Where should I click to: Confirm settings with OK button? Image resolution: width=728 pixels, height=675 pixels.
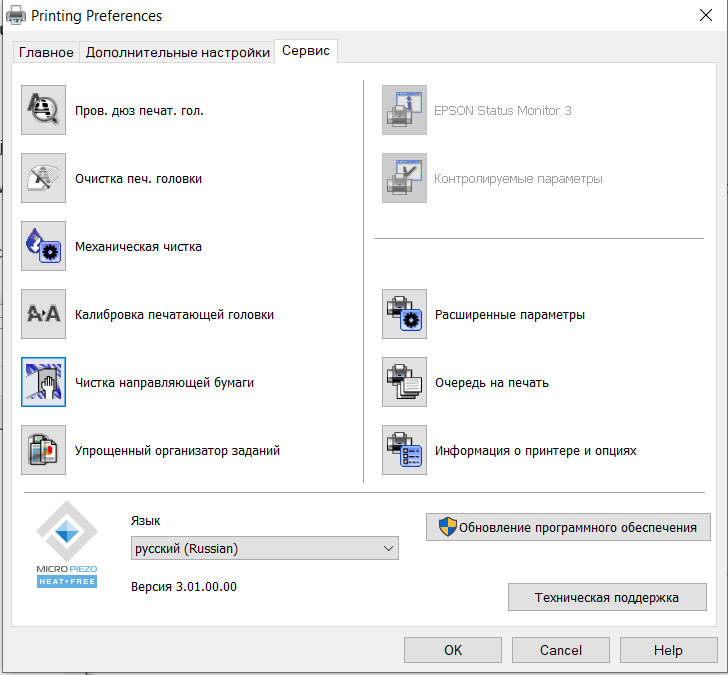point(453,650)
